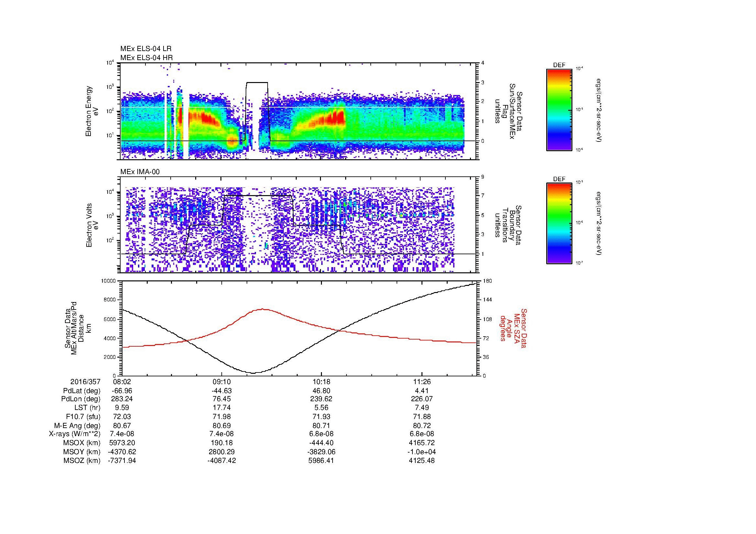Click the MSOX value -444.40
Viewport: 756px width, 534px height.
321,443
